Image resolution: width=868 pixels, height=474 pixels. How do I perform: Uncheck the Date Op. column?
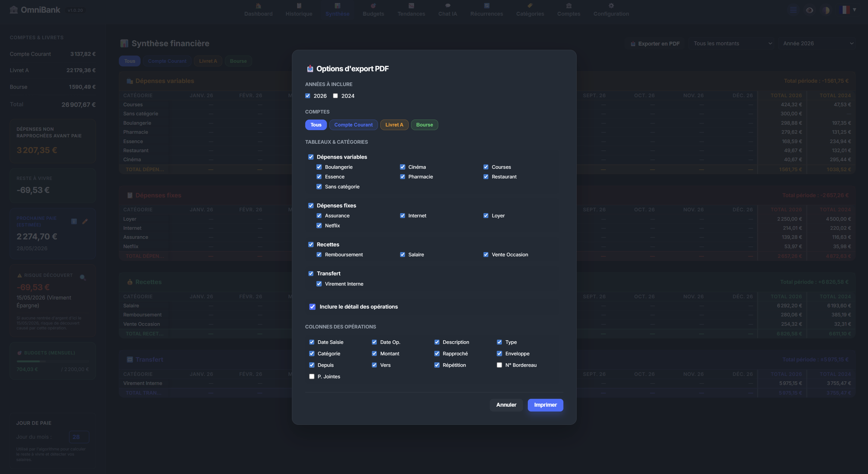pos(374,342)
